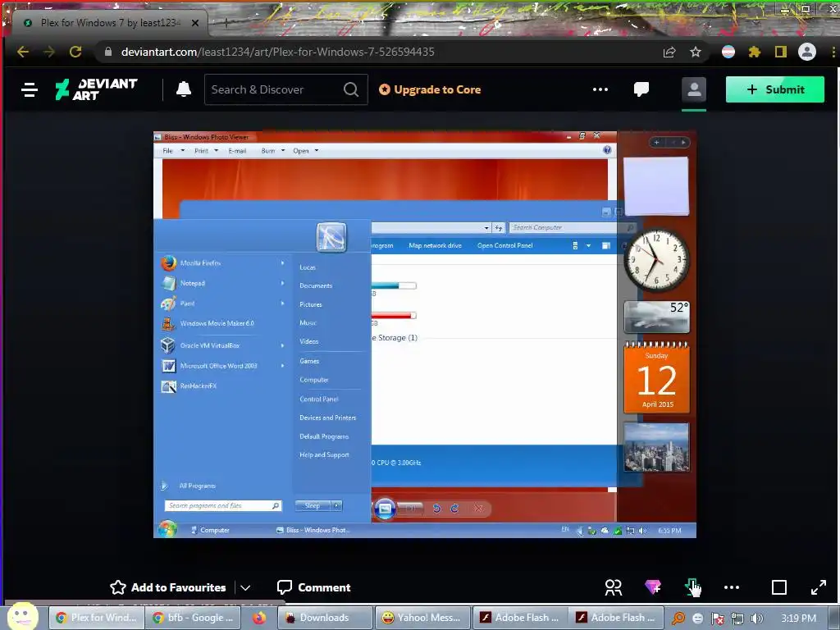Click the Firefox taskbar icon
840x630 pixels.
pos(259,618)
